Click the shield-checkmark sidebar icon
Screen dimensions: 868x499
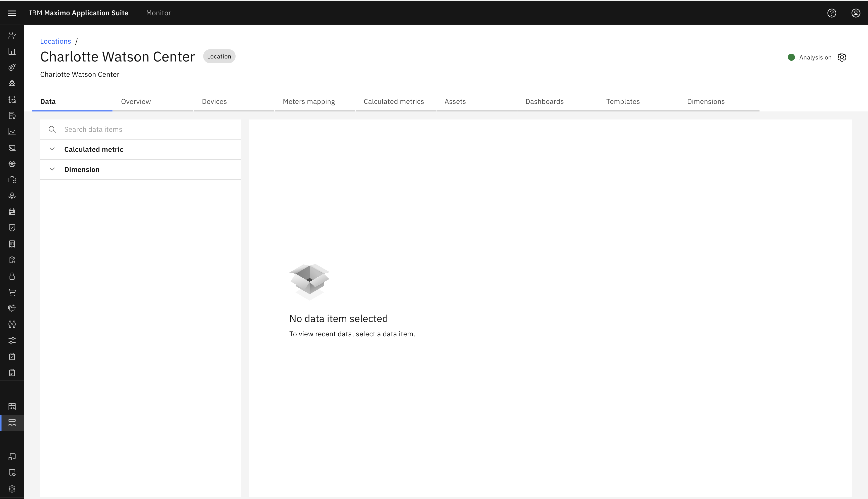(12, 228)
